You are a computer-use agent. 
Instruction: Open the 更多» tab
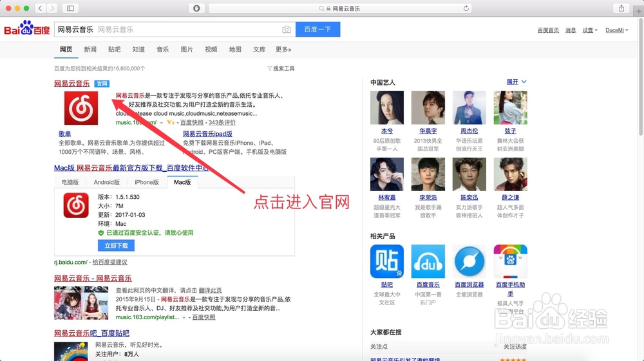point(283,49)
